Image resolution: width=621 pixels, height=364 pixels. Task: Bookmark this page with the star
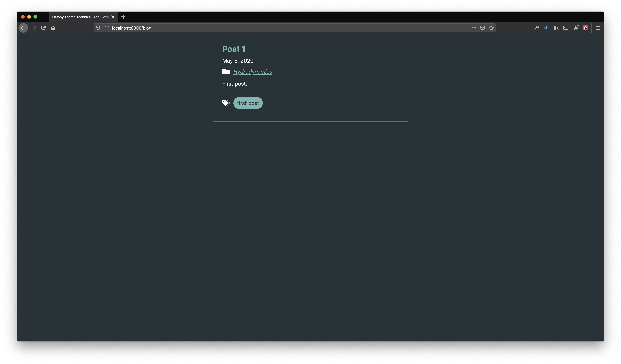pos(491,28)
